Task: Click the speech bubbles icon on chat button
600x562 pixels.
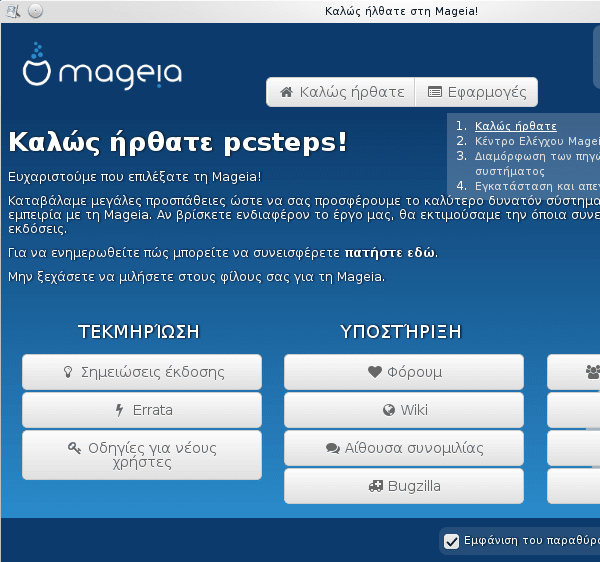Action: point(333,448)
